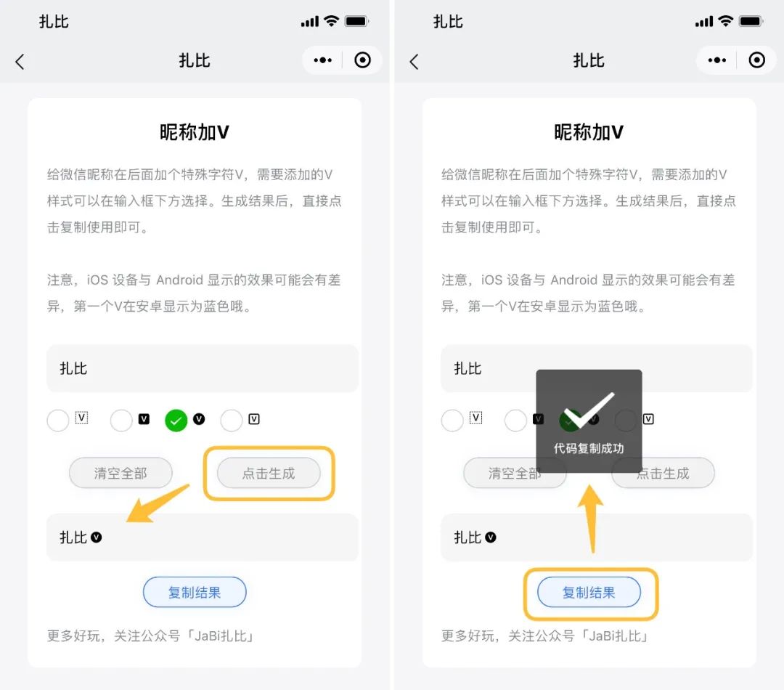Viewport: 784px width, 690px height.
Task: Tap the generated result field in left screen
Action: 203,537
